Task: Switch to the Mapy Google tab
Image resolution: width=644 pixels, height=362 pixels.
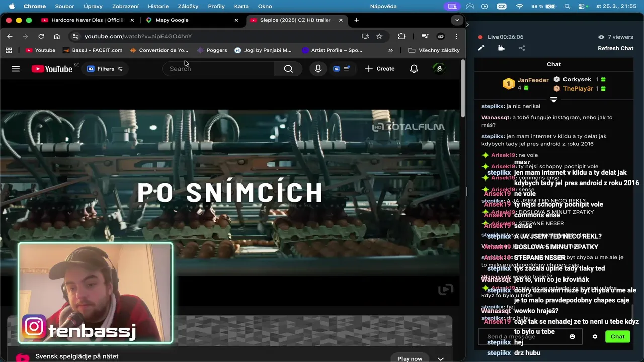Action: pyautogui.click(x=192, y=20)
